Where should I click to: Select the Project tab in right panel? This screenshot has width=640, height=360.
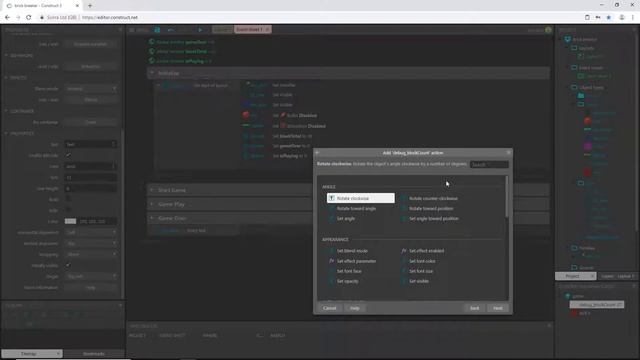[575, 276]
